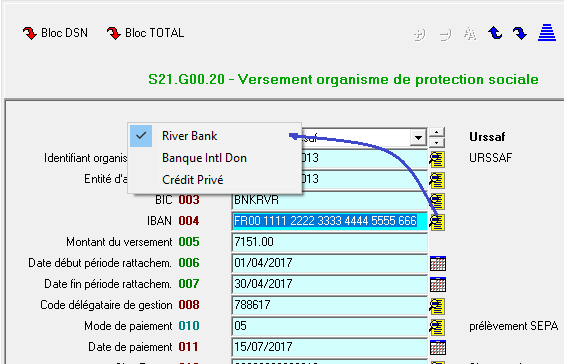Click the spinner up arrow beside combo box
Viewport: 564px width, 364px height.
coord(436,132)
